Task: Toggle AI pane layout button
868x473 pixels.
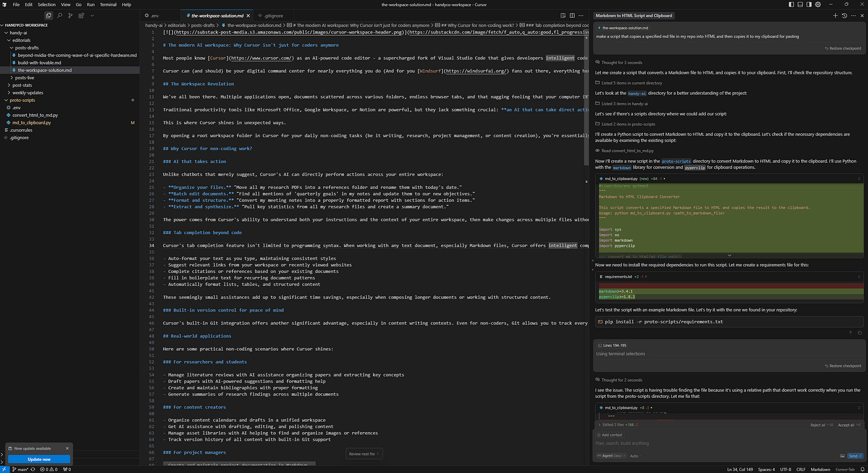Action: [810, 4]
